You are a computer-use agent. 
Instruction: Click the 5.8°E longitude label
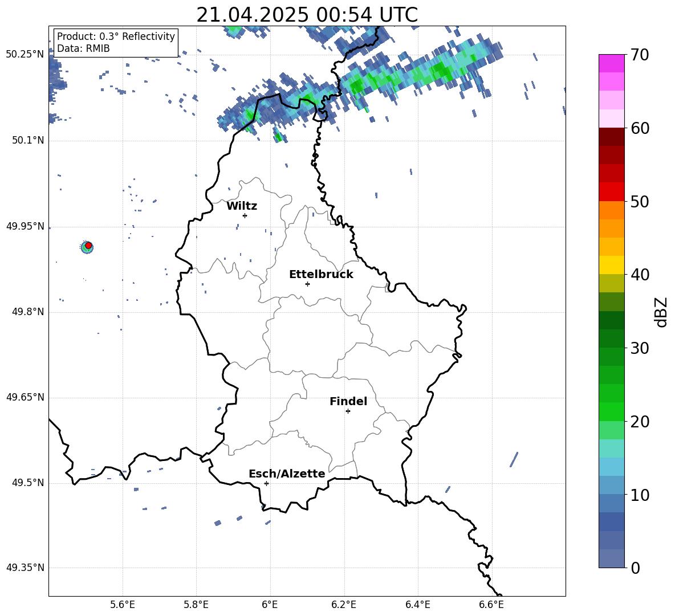point(196,605)
